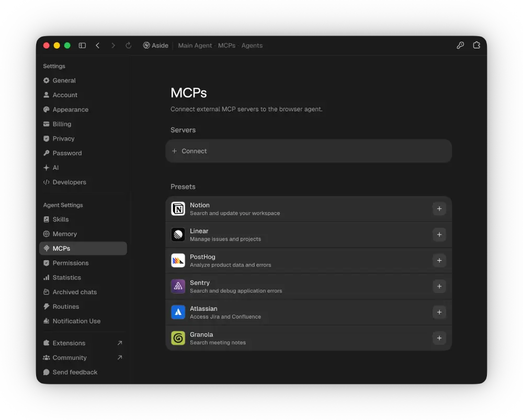Open Permissions in Agent Settings
Viewport: 523px width, 420px height.
[83, 263]
